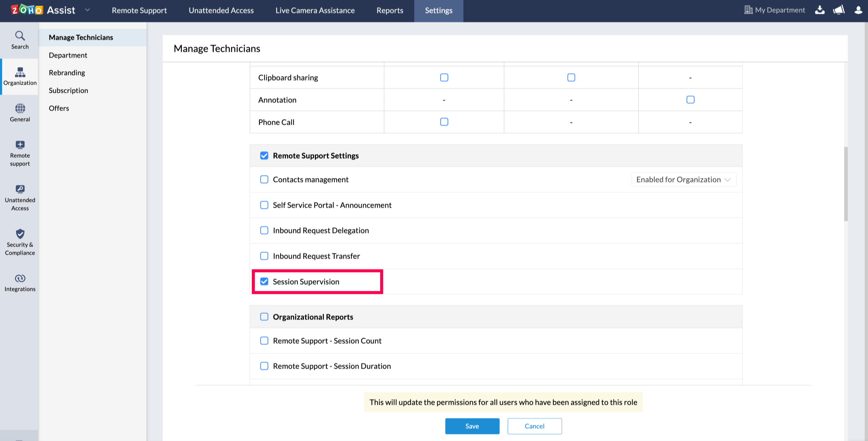
Task: Open Rebranding in settings menu
Action: coord(67,73)
